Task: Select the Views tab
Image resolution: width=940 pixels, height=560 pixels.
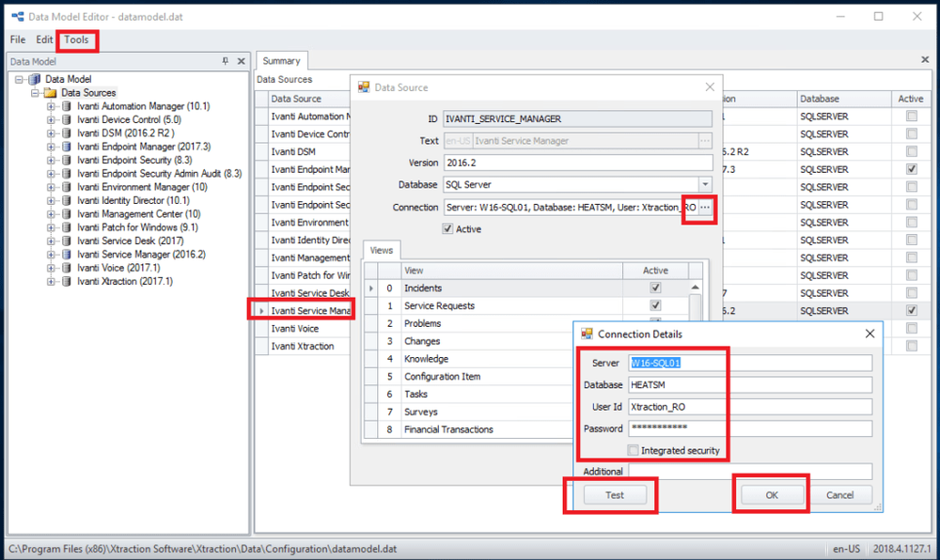Action: [x=381, y=250]
